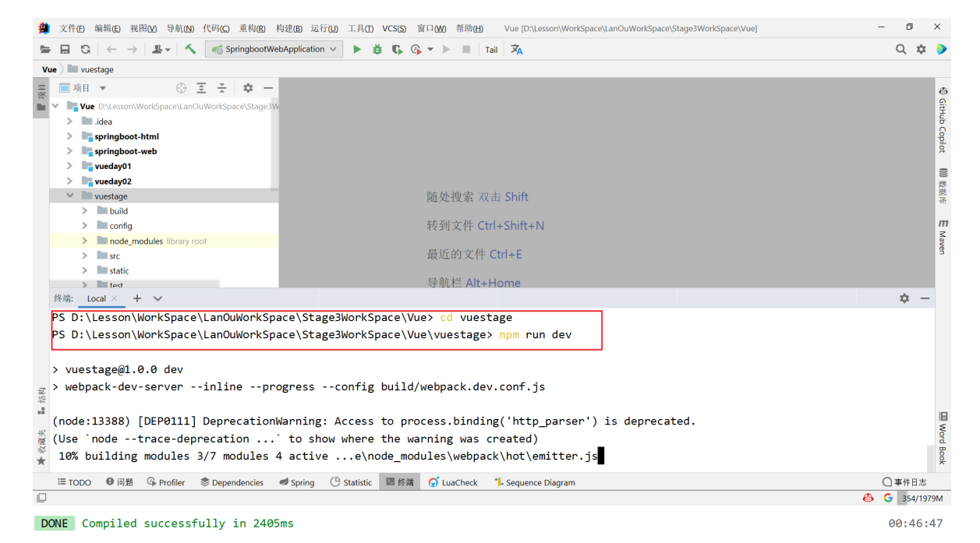This screenshot has height=543, width=980.
Task: Click the Open folder toolbar icon
Action: (x=46, y=49)
